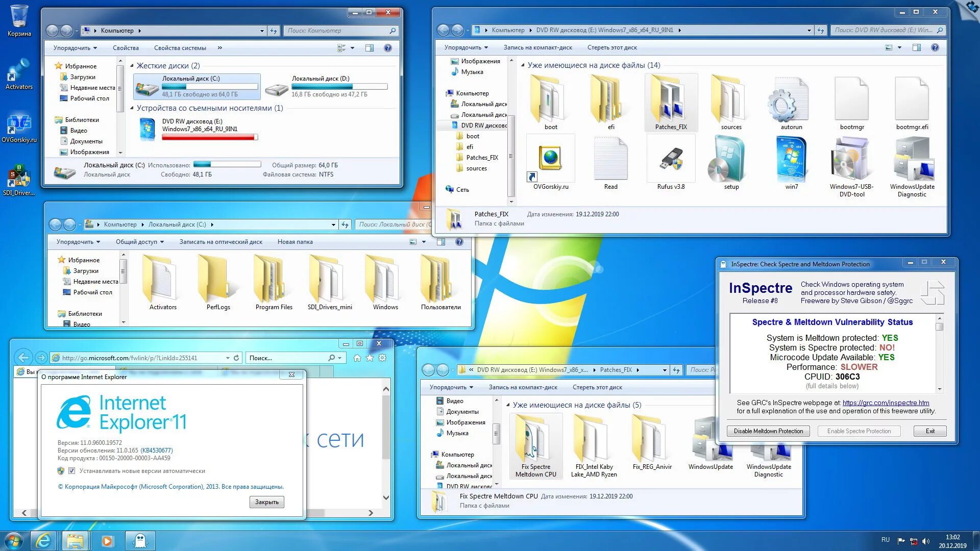The height and width of the screenshot is (551, 980).
Task: Open the Fix Spectre Meltdown CPU folder
Action: point(535,446)
